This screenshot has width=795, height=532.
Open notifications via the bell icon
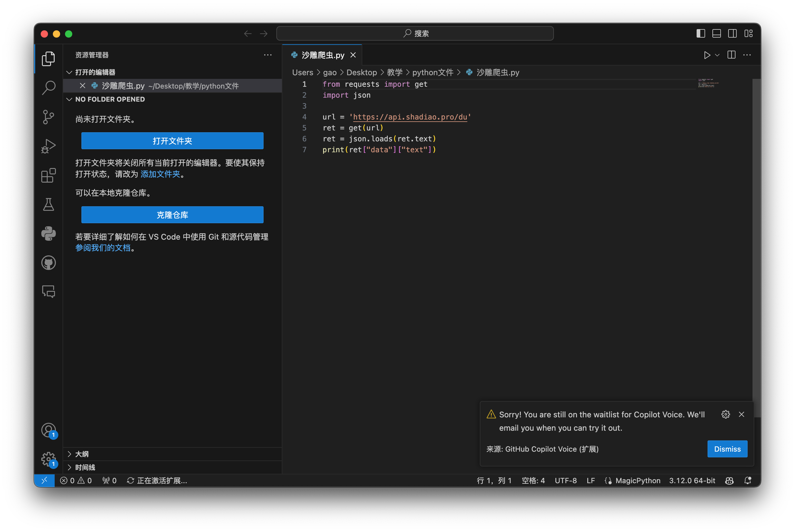pos(747,480)
